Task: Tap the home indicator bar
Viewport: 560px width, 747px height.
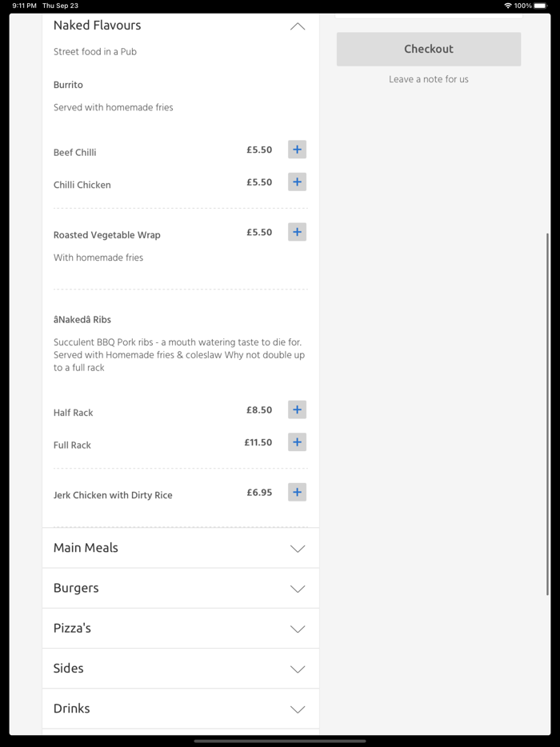Action: [x=280, y=741]
